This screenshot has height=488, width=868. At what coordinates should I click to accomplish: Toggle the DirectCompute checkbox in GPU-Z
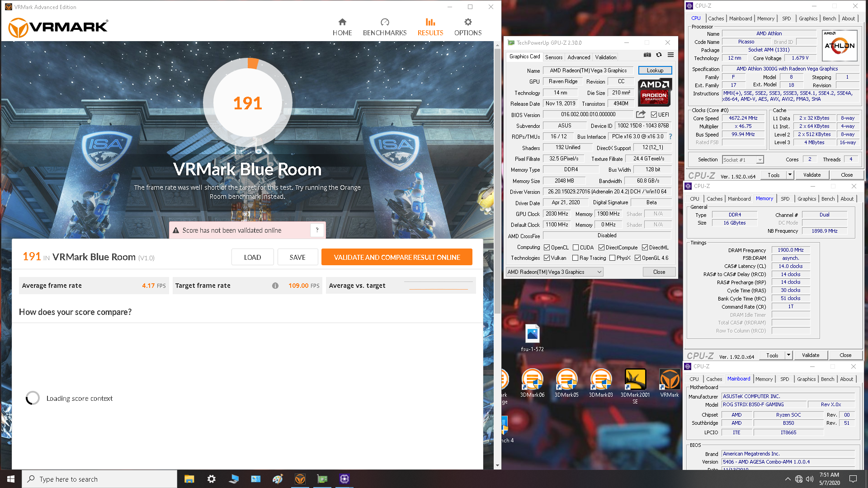pos(601,248)
